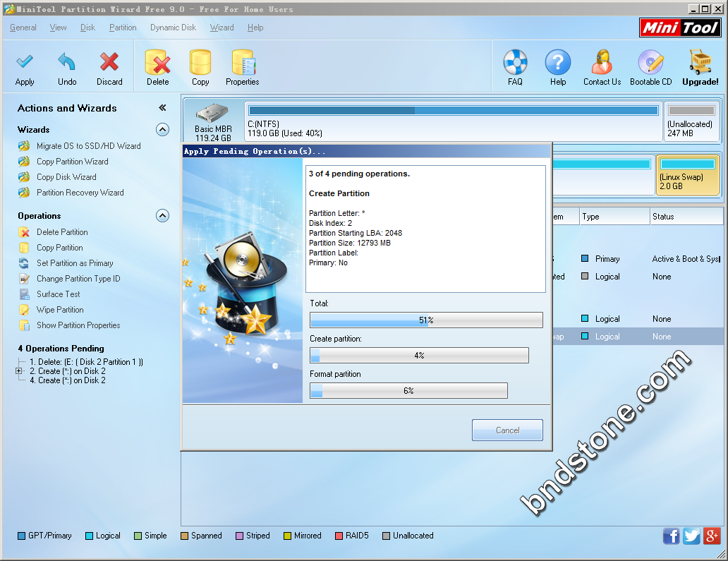The width and height of the screenshot is (728, 561).
Task: Click Surface Test operation link
Action: 59,294
